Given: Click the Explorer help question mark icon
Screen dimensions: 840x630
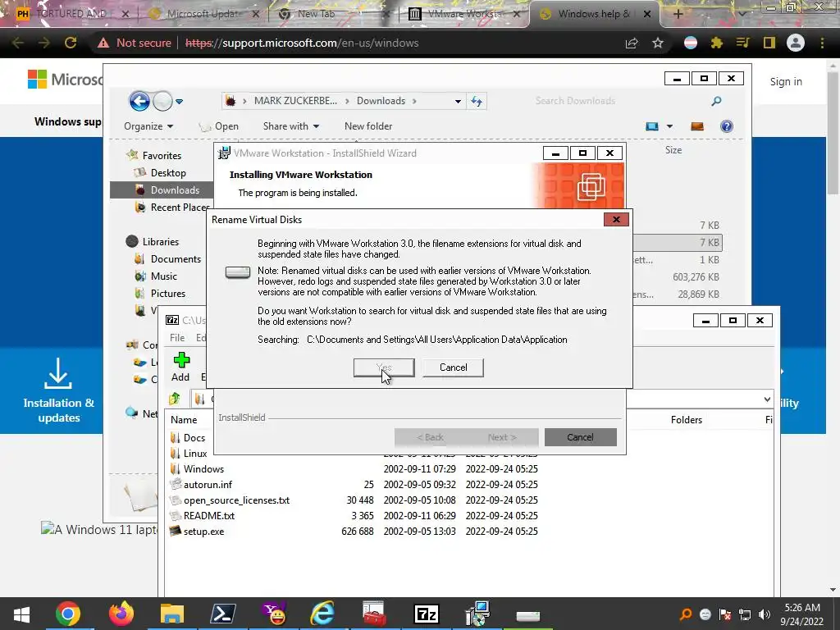Looking at the screenshot, I should [727, 126].
